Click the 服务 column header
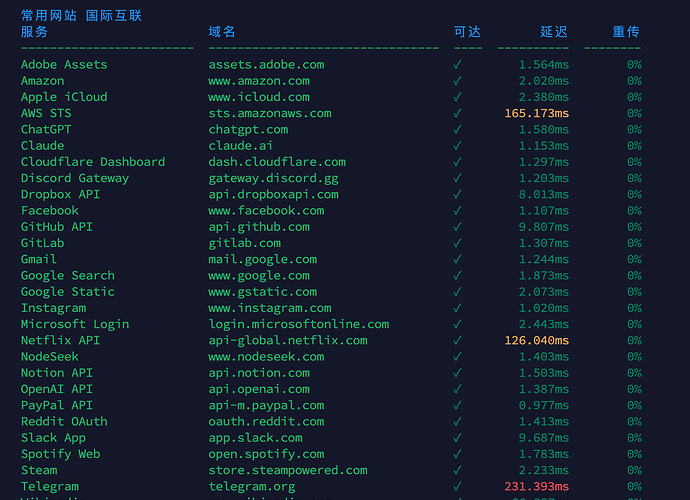690x500 pixels. 34,32
